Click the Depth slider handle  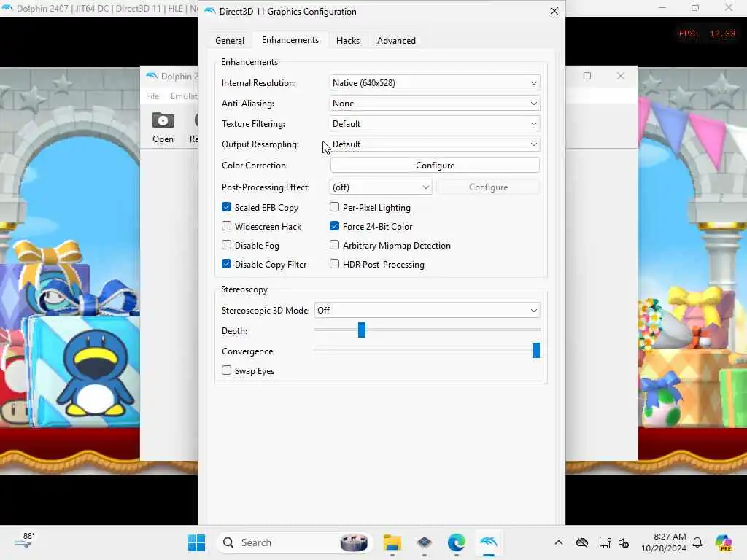(362, 330)
